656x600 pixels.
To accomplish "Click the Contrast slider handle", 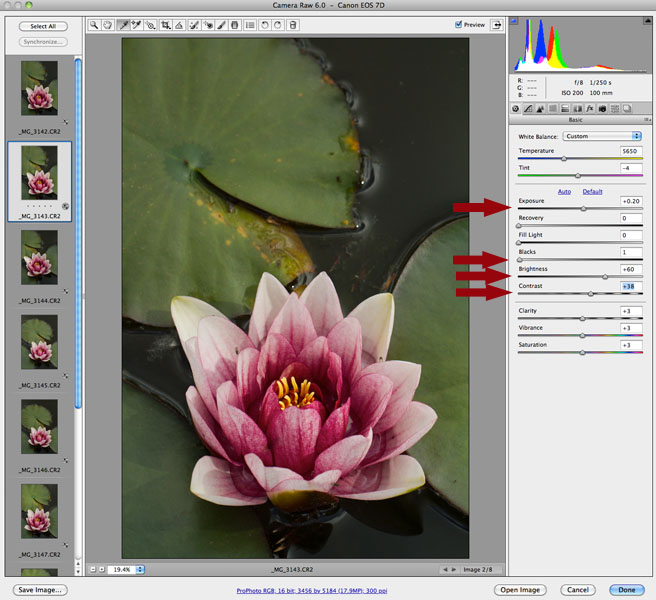I will [591, 294].
